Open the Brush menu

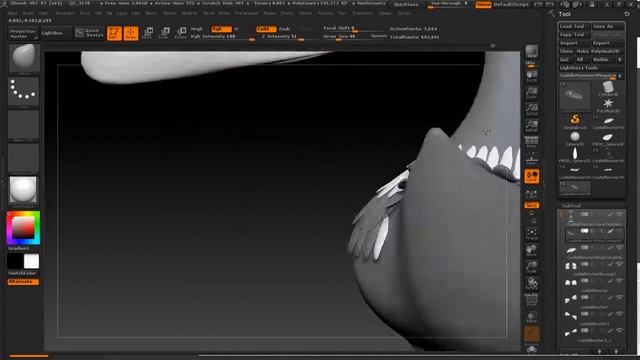[x=28, y=13]
